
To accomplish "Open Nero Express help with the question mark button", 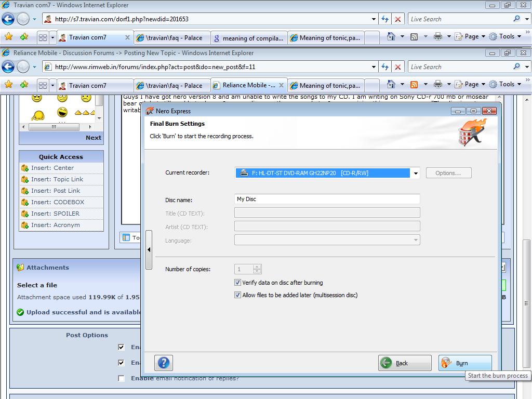I will (x=164, y=363).
